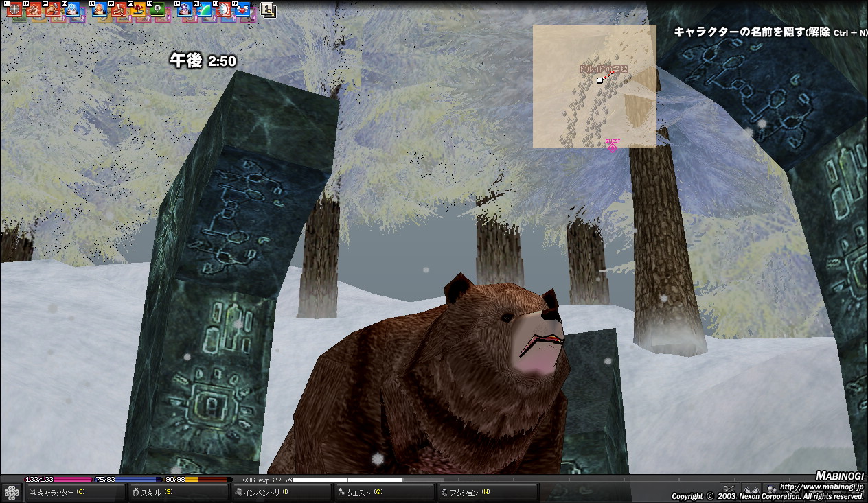This screenshot has width=868, height=503.
Task: Open the インベントリ (I) window
Action: [281, 492]
